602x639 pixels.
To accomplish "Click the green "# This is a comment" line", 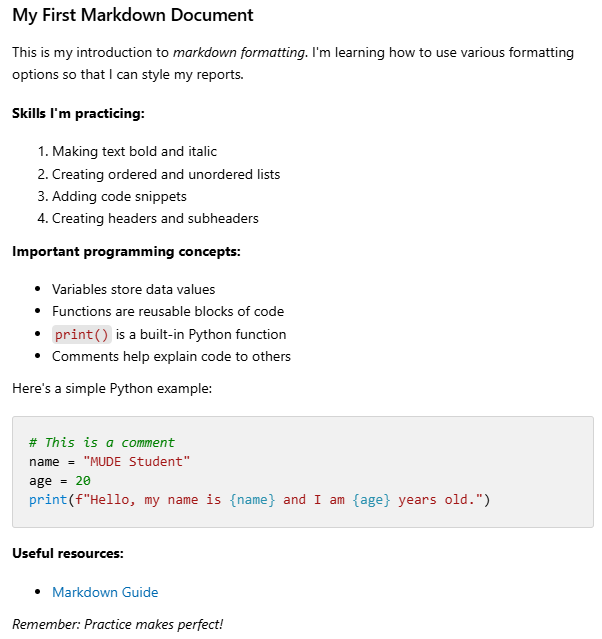I will pos(102,442).
